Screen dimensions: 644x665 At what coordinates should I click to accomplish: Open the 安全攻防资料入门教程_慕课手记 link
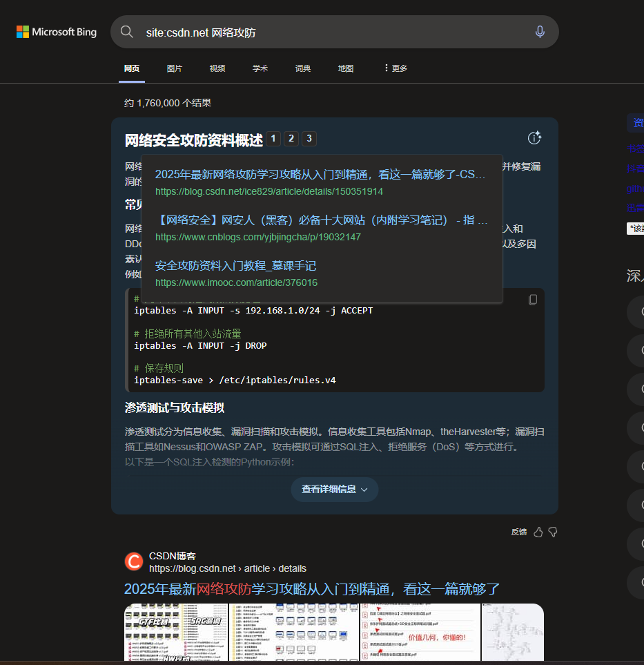pos(235,266)
